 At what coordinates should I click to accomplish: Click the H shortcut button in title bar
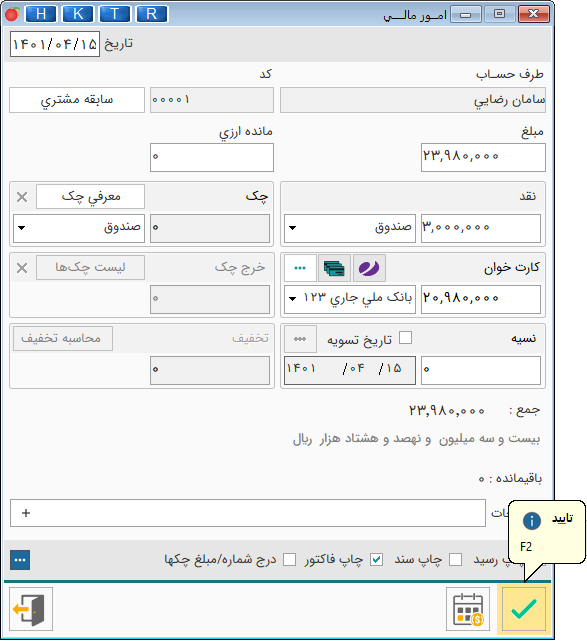[41, 14]
